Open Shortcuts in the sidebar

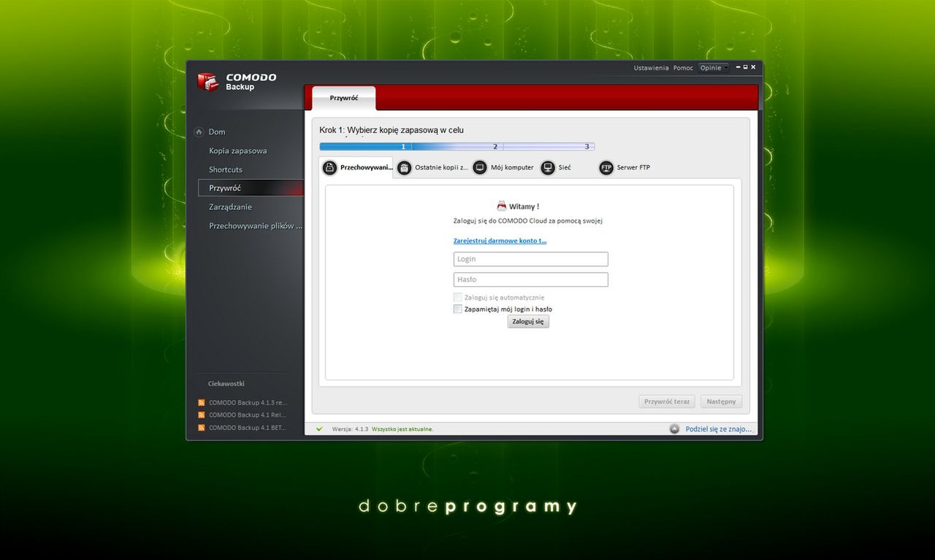pyautogui.click(x=226, y=169)
